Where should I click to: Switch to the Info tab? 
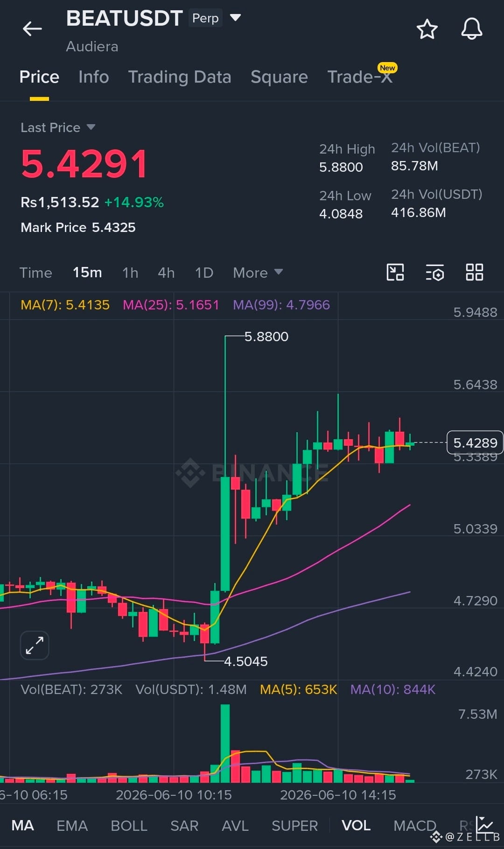[93, 77]
